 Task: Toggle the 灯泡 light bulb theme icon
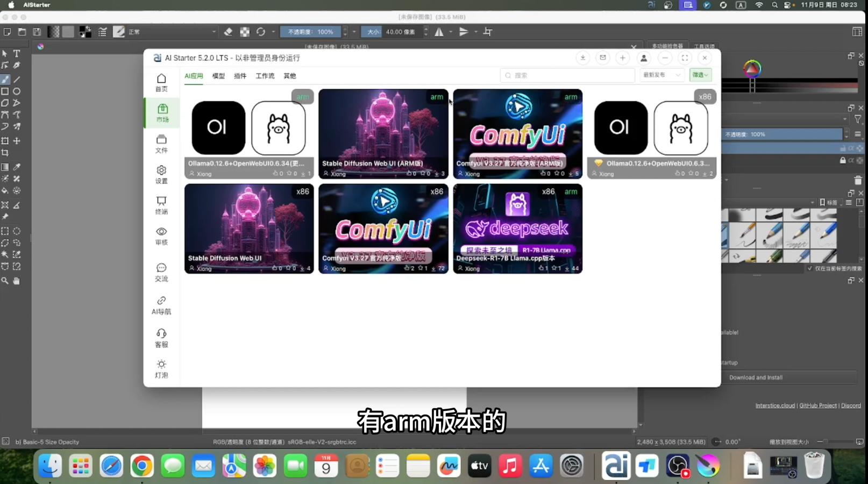tap(161, 369)
